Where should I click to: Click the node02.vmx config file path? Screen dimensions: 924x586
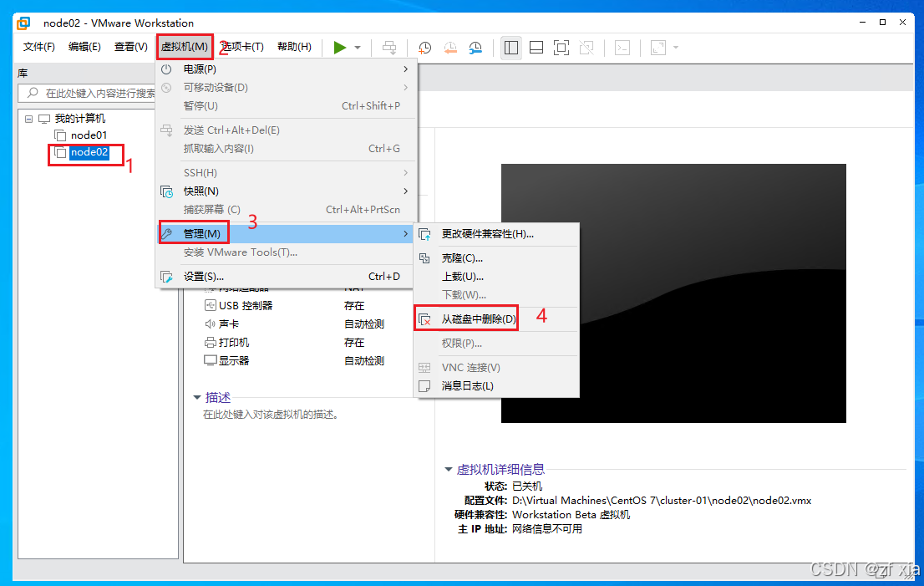pos(661,501)
